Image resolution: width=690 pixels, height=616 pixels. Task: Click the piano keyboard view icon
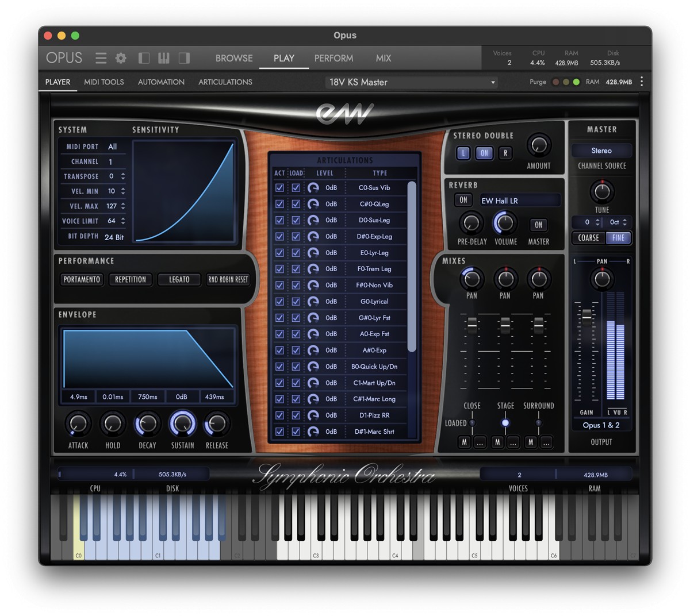click(164, 58)
